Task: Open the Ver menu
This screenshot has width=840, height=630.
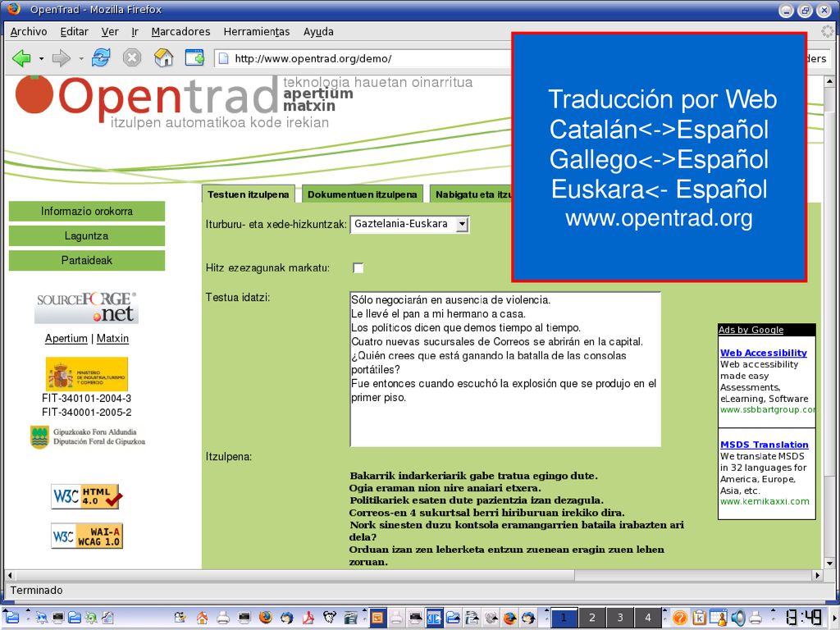Action: point(110,32)
